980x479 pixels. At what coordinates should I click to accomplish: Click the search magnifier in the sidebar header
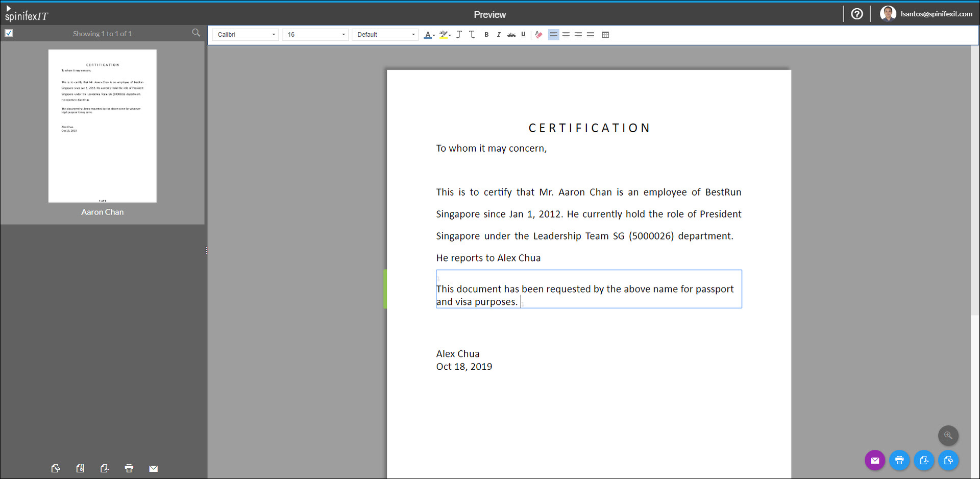[x=196, y=33]
